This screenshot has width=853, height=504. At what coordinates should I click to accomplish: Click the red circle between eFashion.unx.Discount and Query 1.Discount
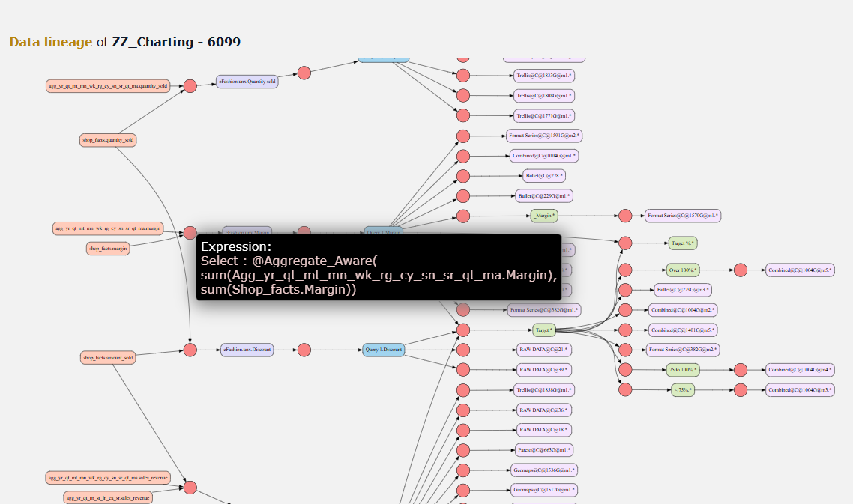coord(304,350)
